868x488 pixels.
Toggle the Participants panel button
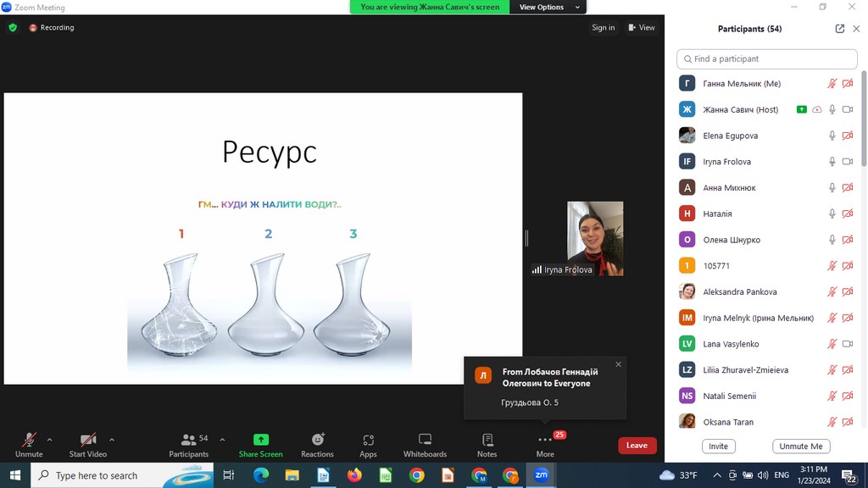(x=188, y=440)
